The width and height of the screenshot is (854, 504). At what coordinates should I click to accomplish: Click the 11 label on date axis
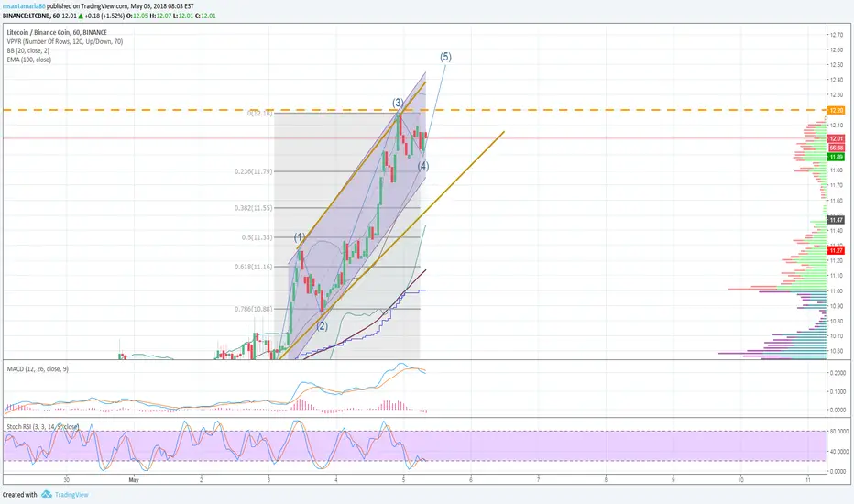click(808, 480)
